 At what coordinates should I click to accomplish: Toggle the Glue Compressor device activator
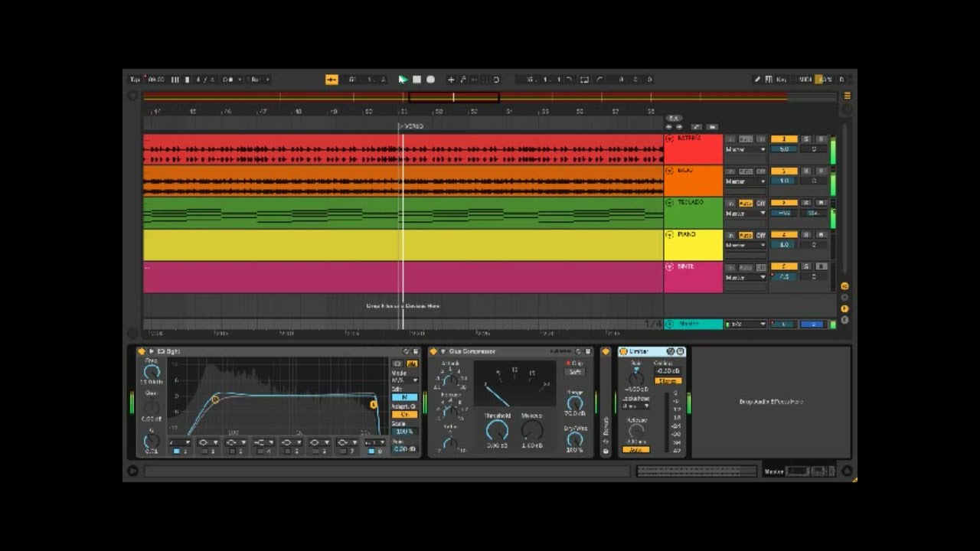[x=433, y=351]
